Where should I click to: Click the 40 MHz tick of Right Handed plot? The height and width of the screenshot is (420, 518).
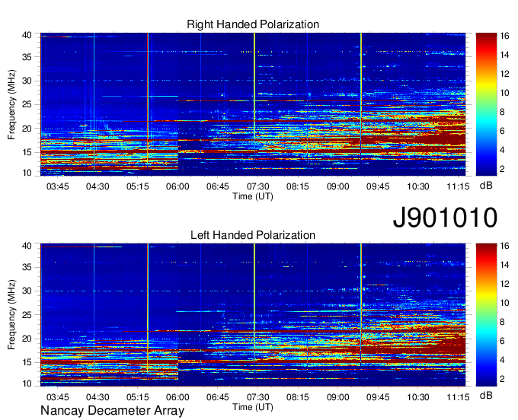[x=27, y=35]
